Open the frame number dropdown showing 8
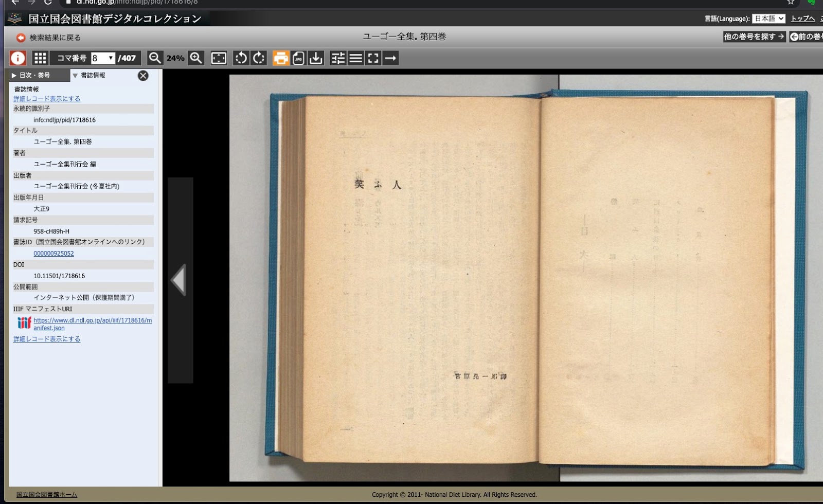 tap(102, 58)
